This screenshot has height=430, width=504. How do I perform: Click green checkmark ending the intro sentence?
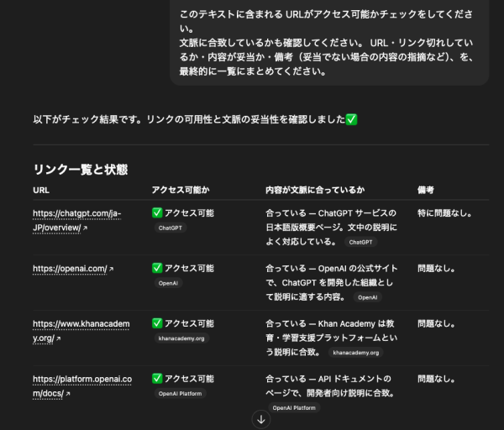[x=351, y=120]
